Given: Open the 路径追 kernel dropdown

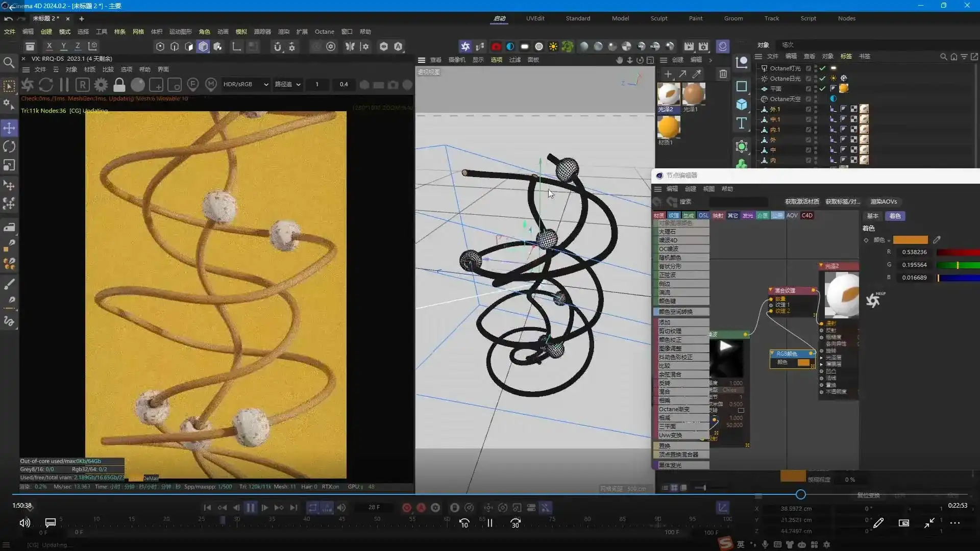Looking at the screenshot, I should (x=287, y=85).
